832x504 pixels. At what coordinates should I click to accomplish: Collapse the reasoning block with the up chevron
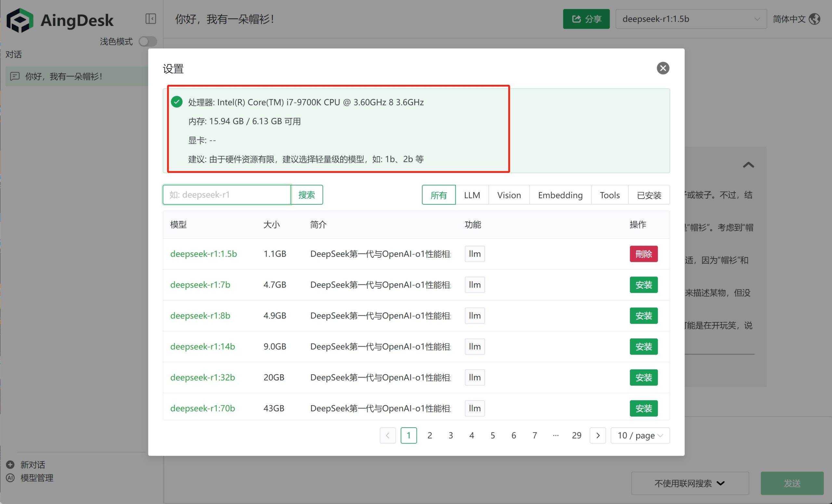748,165
